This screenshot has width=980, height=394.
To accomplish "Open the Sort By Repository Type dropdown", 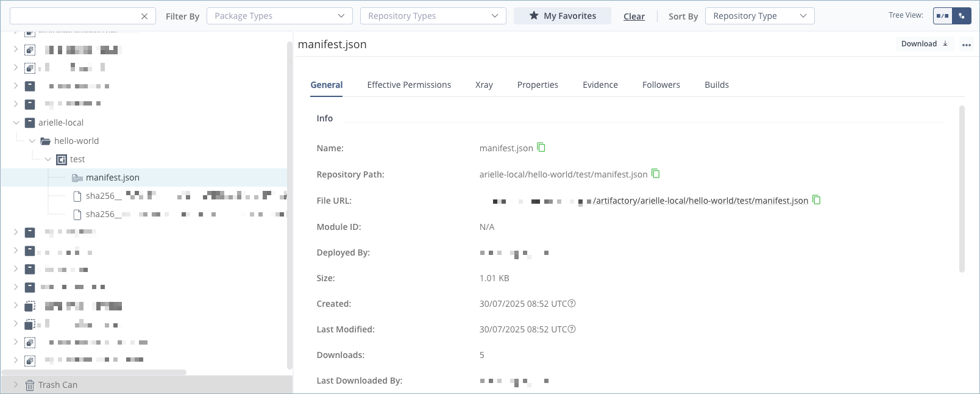I will click(x=760, y=16).
